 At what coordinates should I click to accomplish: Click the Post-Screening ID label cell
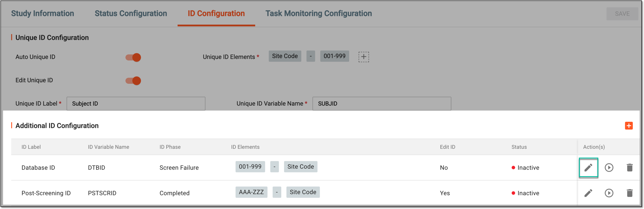click(46, 193)
